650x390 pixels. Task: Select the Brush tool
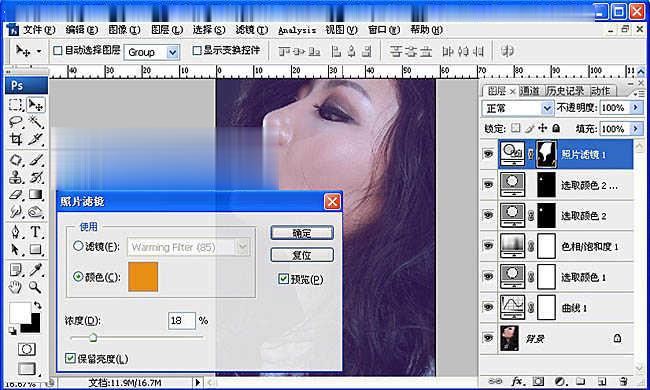tap(36, 160)
